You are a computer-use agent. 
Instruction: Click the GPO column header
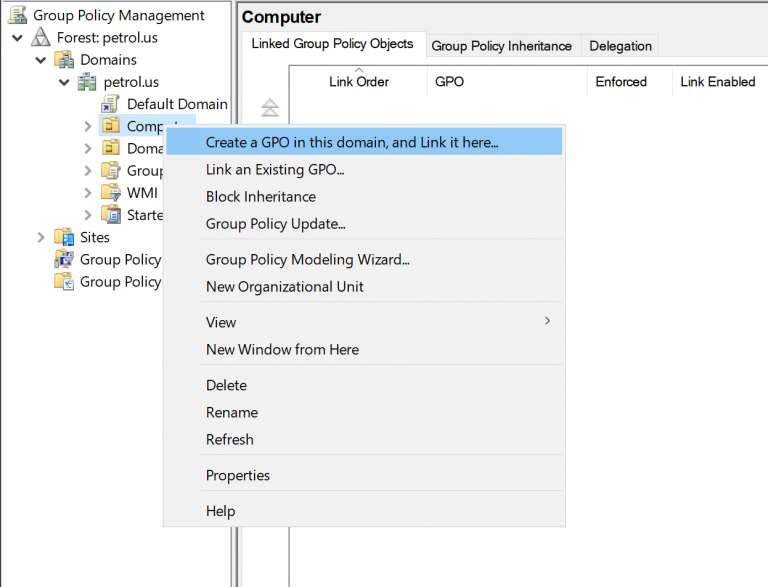point(507,81)
